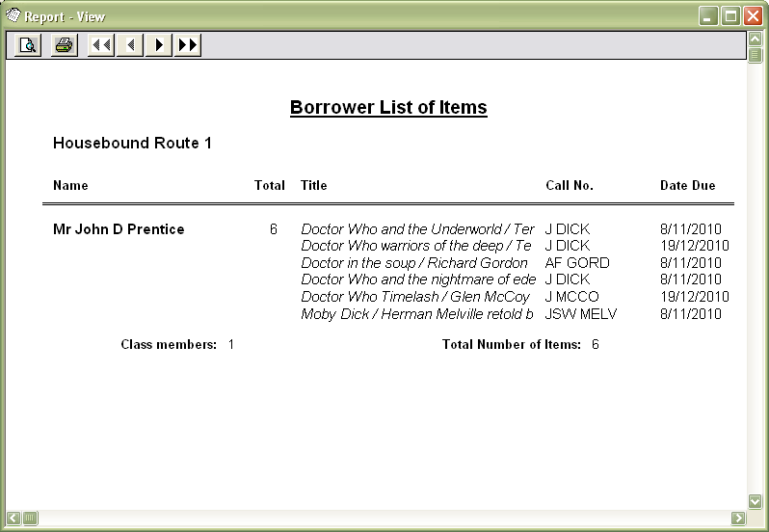This screenshot has width=769, height=532.
Task: Click call number JSW MELV
Action: [581, 314]
